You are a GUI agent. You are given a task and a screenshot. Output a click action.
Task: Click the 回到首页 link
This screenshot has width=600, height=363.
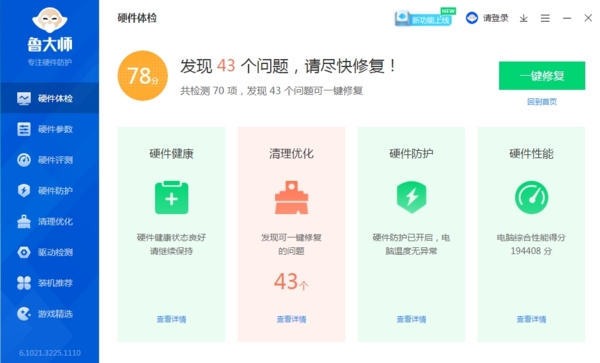click(542, 102)
